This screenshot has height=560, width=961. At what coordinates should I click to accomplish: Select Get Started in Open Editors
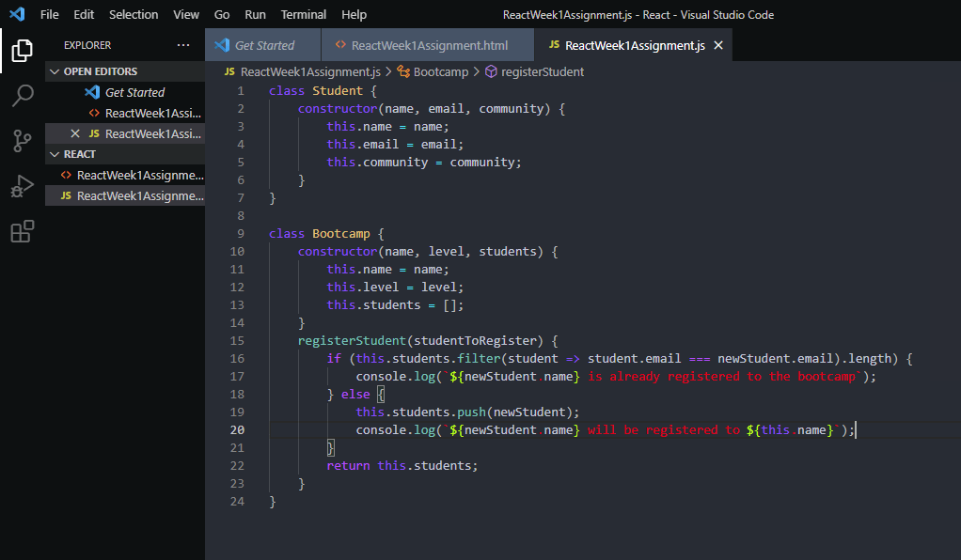[134, 92]
